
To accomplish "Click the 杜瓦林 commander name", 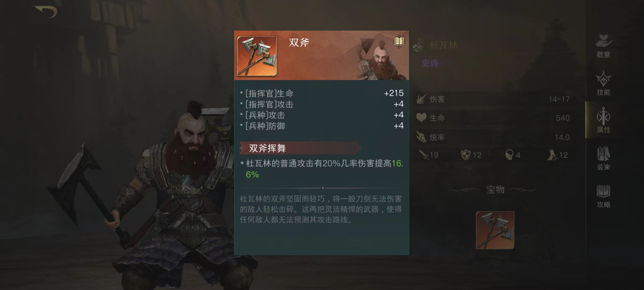I will (444, 45).
